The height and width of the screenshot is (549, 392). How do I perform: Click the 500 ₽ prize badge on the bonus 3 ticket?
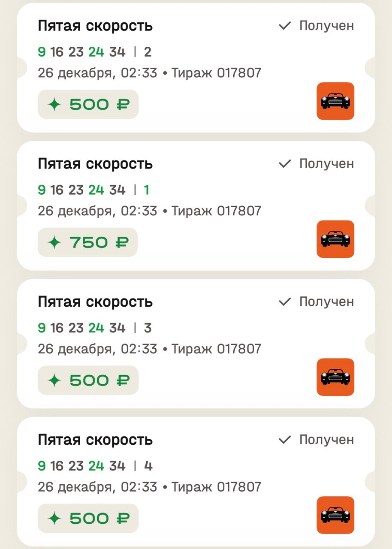(88, 380)
